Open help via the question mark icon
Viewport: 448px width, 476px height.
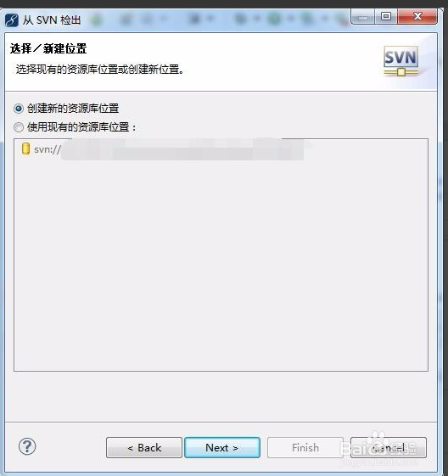click(27, 446)
